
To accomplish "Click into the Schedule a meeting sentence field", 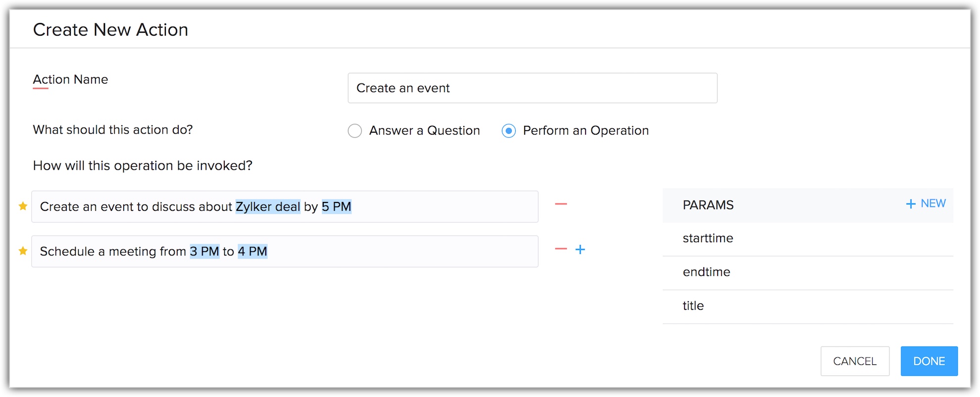I will tap(396, 251).
